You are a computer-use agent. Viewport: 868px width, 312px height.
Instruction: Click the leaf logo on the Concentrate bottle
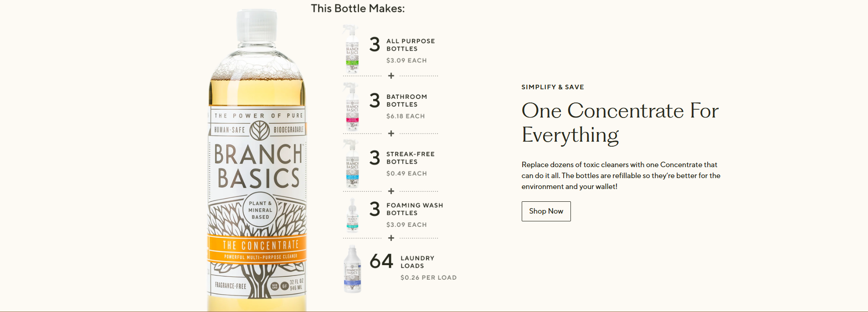click(x=259, y=130)
